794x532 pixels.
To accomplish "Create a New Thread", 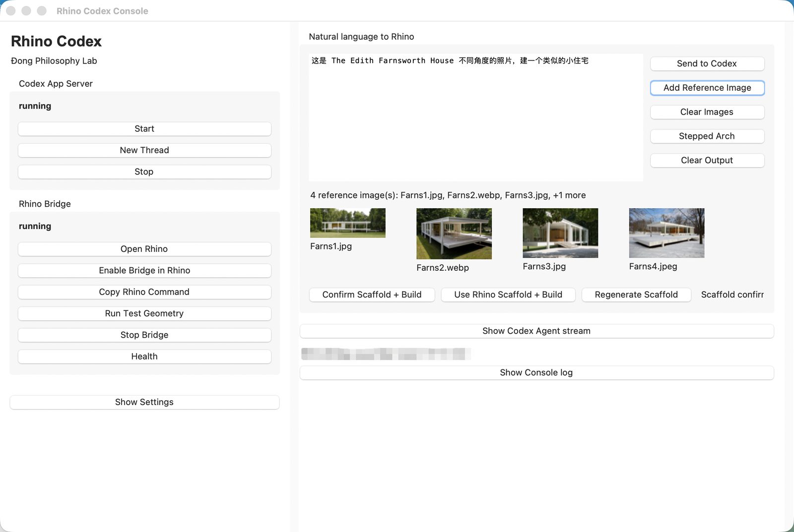I will pyautogui.click(x=144, y=150).
